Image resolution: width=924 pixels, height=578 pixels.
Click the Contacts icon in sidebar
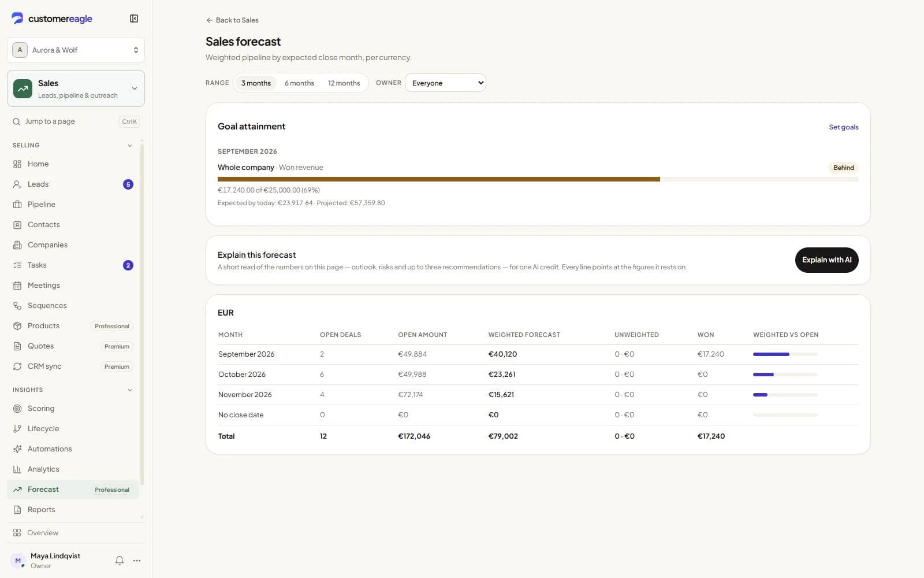click(x=17, y=225)
